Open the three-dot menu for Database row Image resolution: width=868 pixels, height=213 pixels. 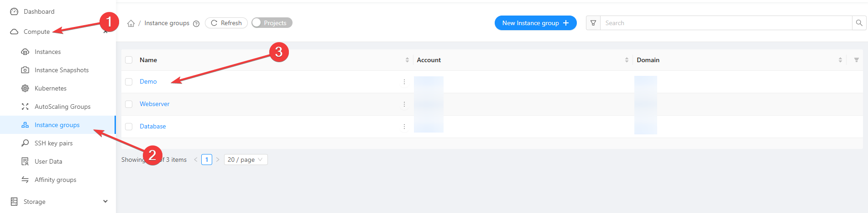pos(404,127)
